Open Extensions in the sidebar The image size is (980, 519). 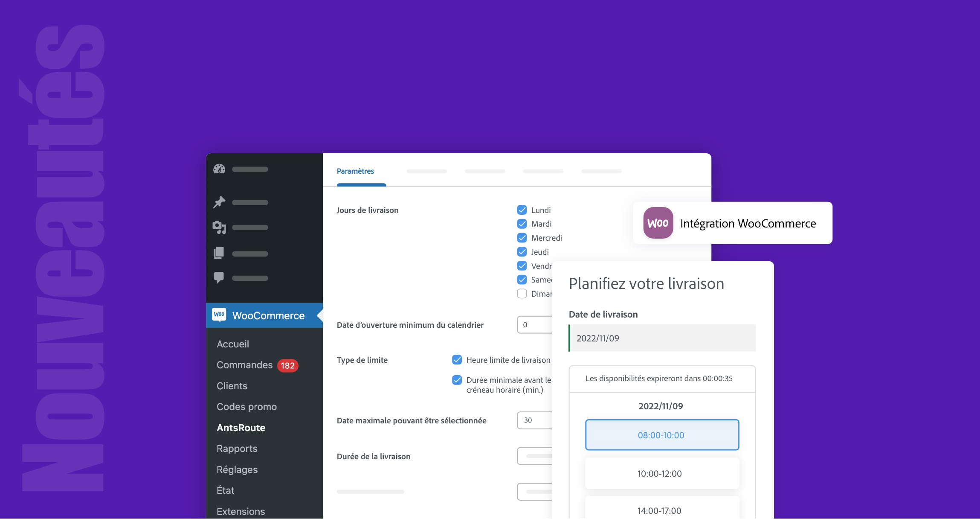click(241, 511)
